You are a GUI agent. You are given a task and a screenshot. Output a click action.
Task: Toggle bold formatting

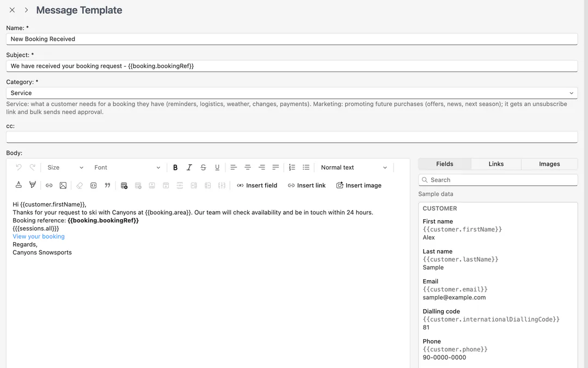point(175,167)
